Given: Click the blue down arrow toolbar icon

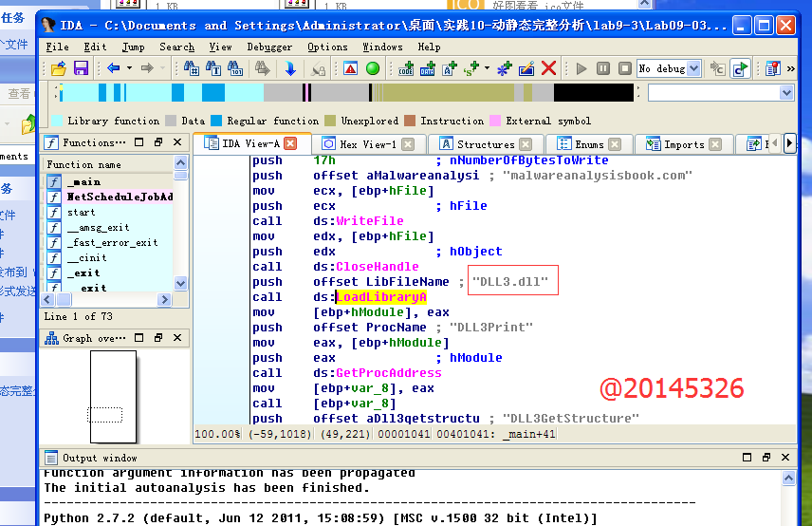Looking at the screenshot, I should pos(289,68).
